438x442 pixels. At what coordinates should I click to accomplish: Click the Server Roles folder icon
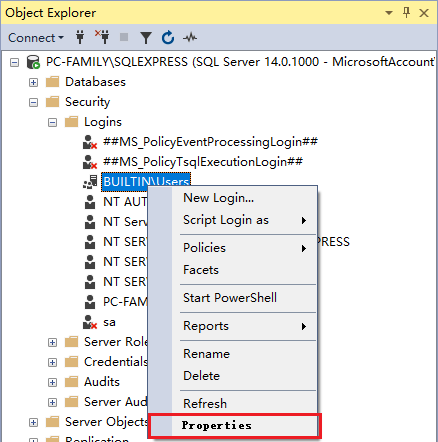(x=71, y=342)
